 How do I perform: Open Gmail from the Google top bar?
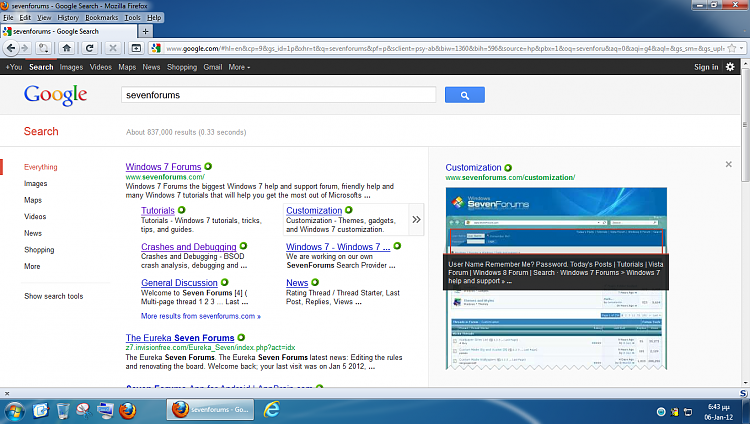pos(213,67)
